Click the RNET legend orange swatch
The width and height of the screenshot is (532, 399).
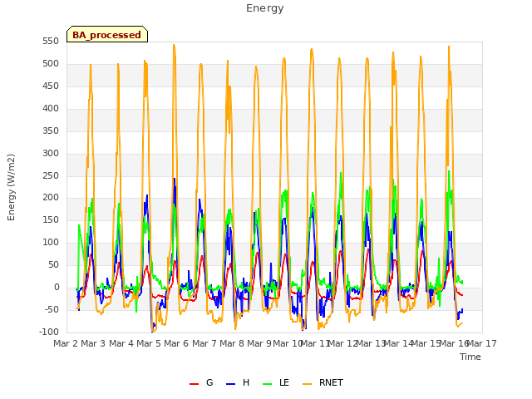click(307, 384)
